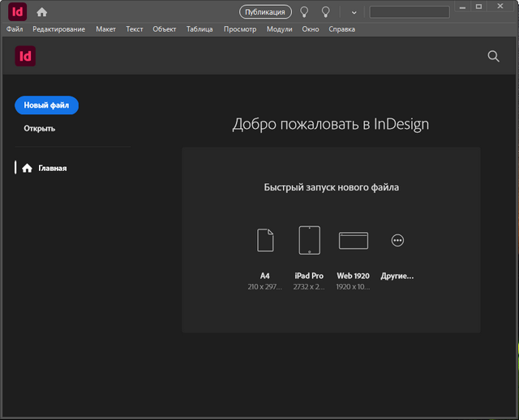Click the Web 1920 preset label
The width and height of the screenshot is (519, 420).
pos(354,276)
